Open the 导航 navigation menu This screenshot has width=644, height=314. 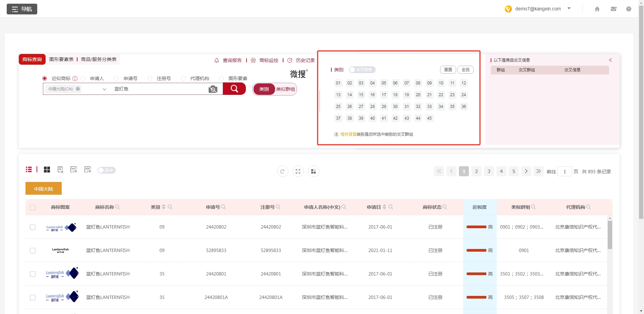point(22,9)
